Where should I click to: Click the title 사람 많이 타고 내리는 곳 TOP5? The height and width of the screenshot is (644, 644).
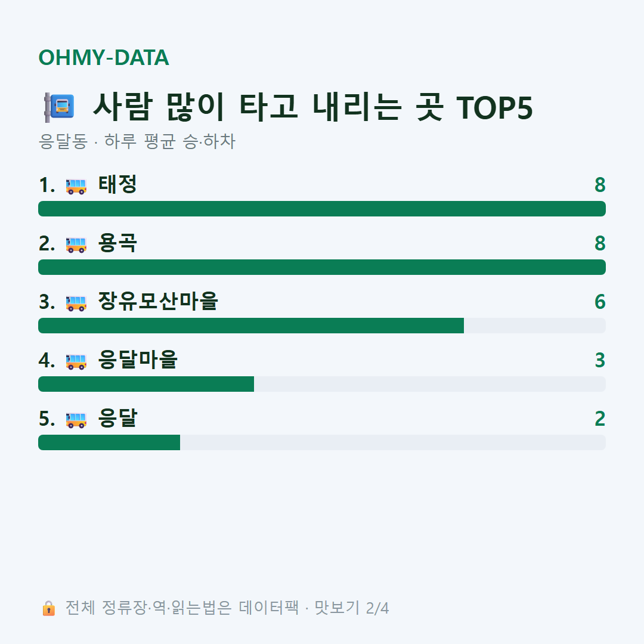click(313, 107)
